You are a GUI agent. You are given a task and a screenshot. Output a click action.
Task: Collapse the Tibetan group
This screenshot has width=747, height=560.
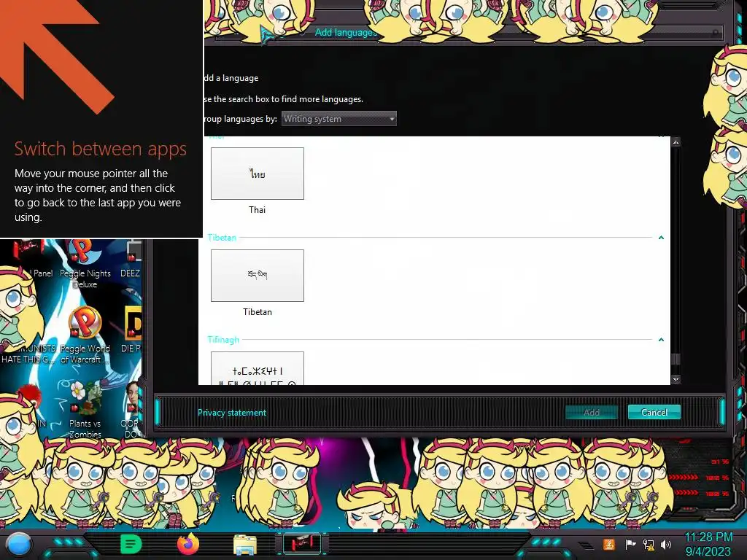661,237
